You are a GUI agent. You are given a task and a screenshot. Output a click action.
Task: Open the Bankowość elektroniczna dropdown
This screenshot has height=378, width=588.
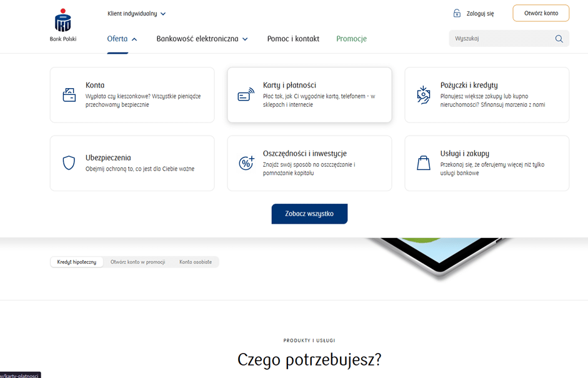[202, 38]
